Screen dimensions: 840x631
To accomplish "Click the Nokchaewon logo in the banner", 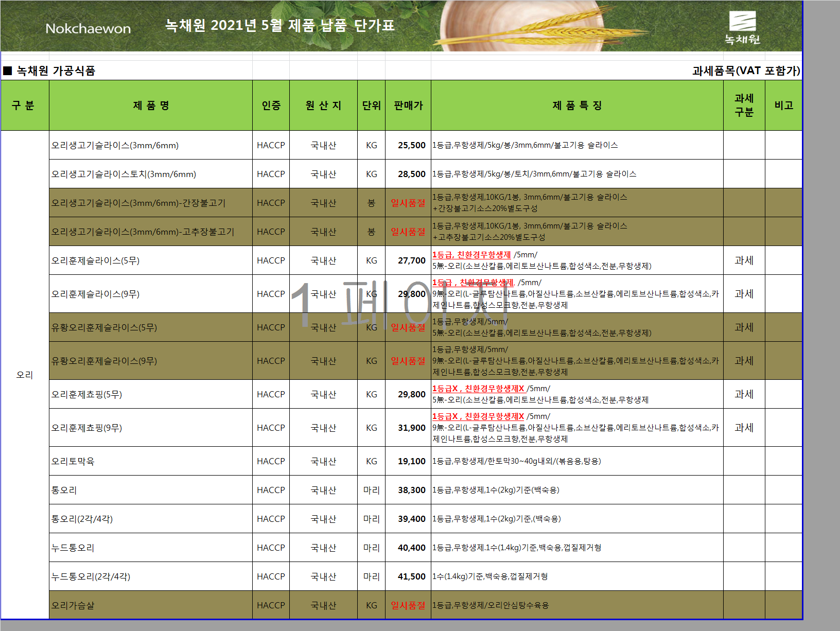I will [x=88, y=28].
